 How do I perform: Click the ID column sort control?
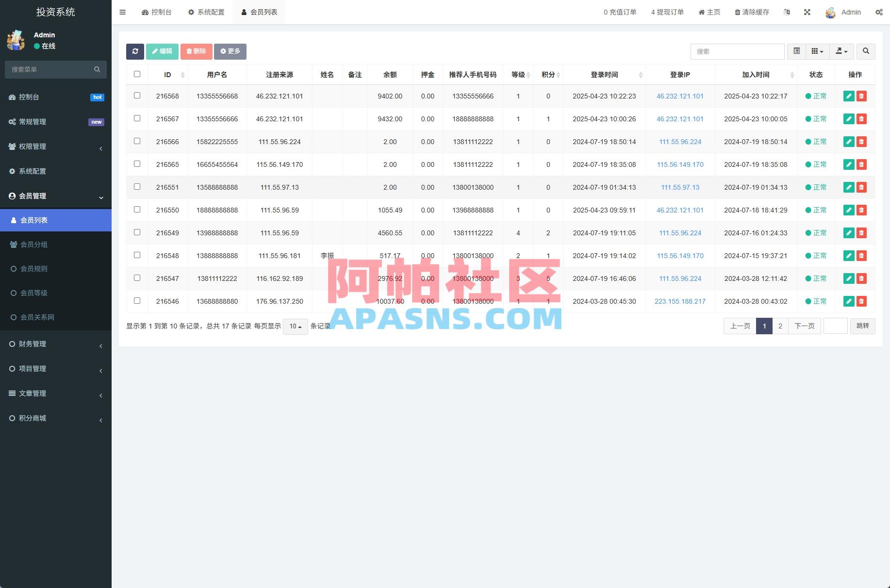(x=182, y=75)
